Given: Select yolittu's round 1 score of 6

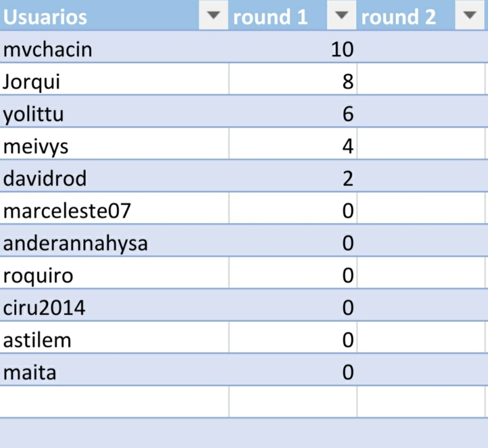Looking at the screenshot, I should 347,114.
